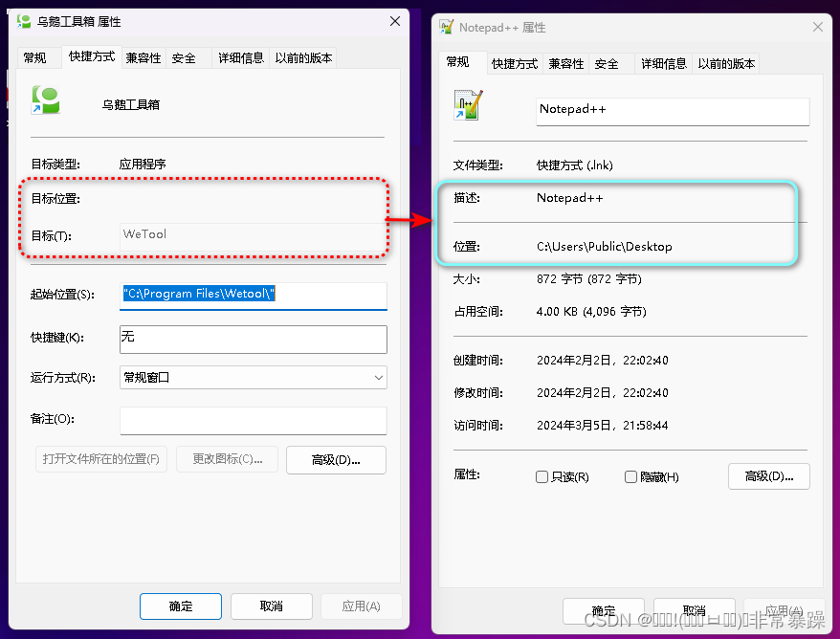The width and height of the screenshot is (840, 639).
Task: Click the 起始位置(S) input field
Action: 253,296
